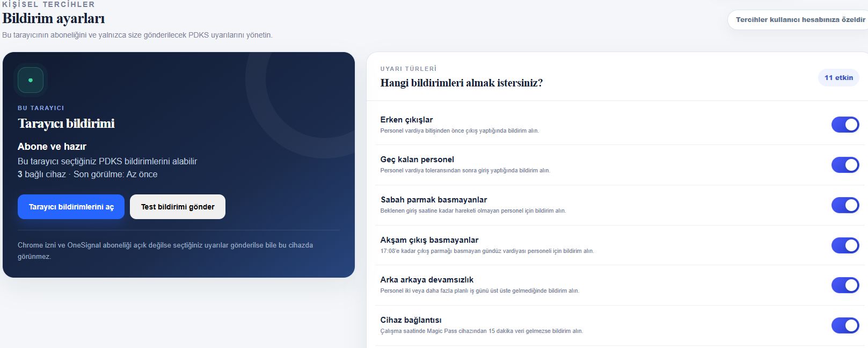The height and width of the screenshot is (348, 868).
Task: Click the Arka arkaya devamsızlık label
Action: (427, 280)
